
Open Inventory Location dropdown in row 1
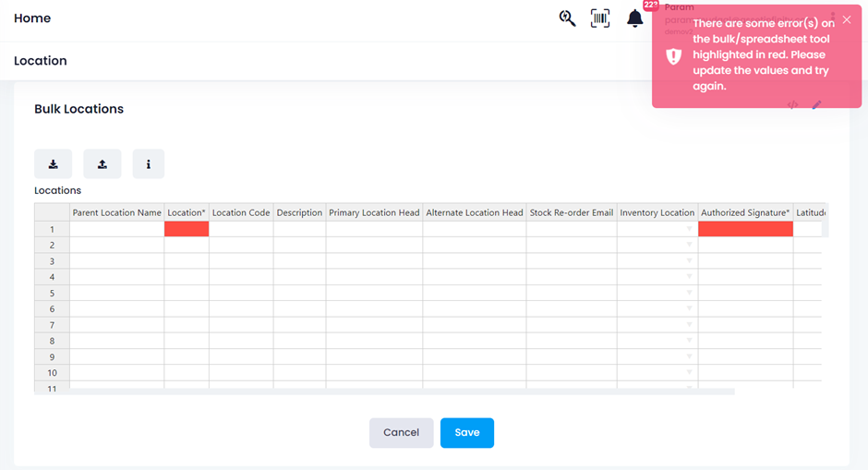(689, 229)
